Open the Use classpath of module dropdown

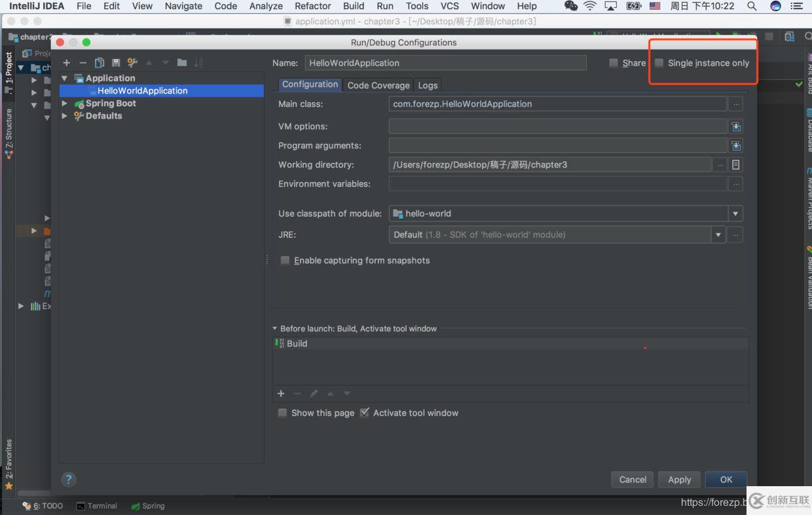[735, 214]
